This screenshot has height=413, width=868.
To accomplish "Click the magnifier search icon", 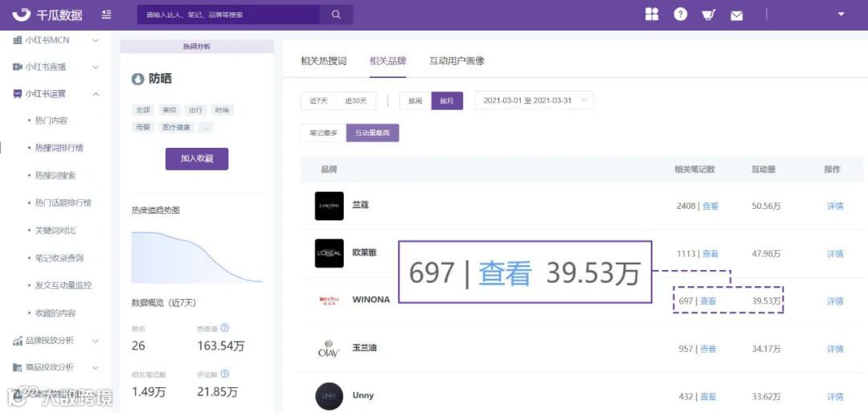I will tap(336, 15).
